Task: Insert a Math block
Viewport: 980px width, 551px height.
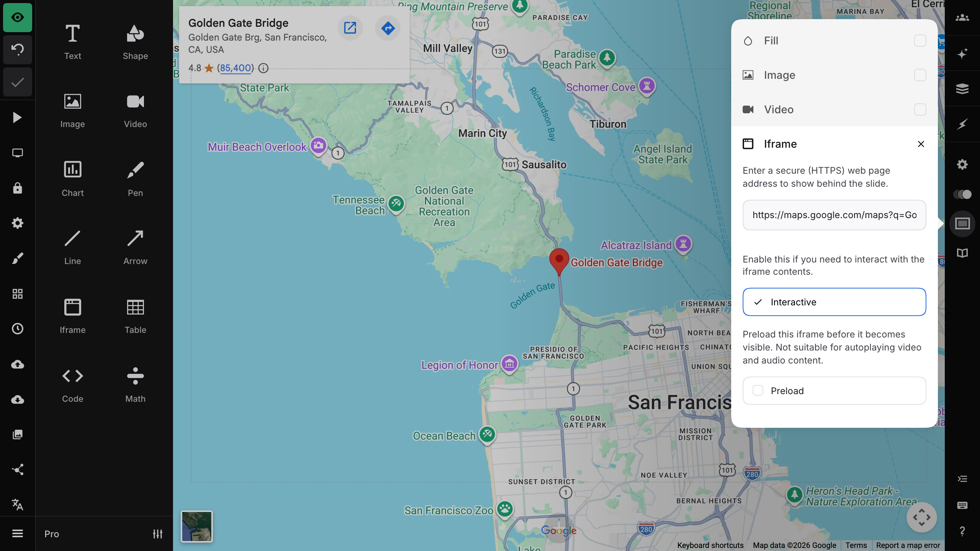Action: 136,385
